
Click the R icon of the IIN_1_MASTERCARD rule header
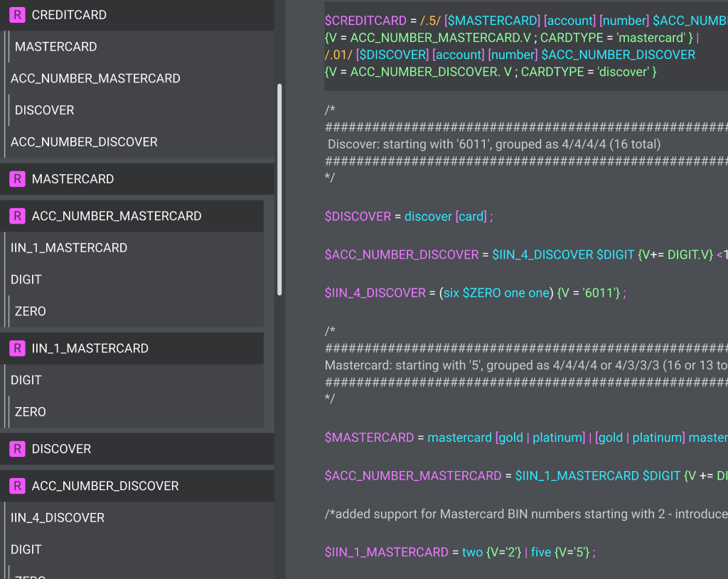(18, 348)
